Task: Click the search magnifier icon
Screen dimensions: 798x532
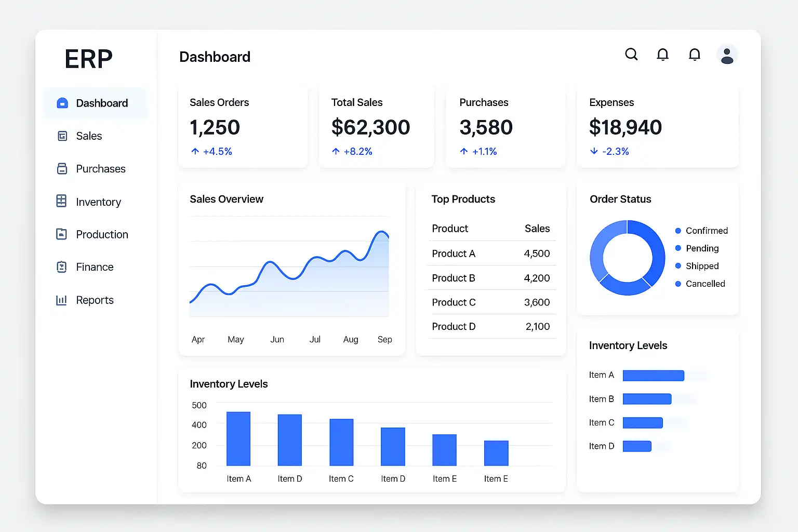Action: [x=631, y=55]
